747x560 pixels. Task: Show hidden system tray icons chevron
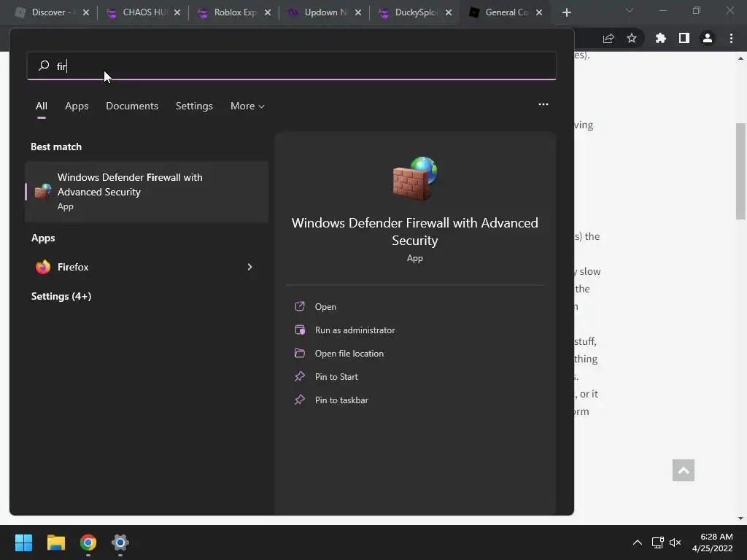(x=638, y=542)
